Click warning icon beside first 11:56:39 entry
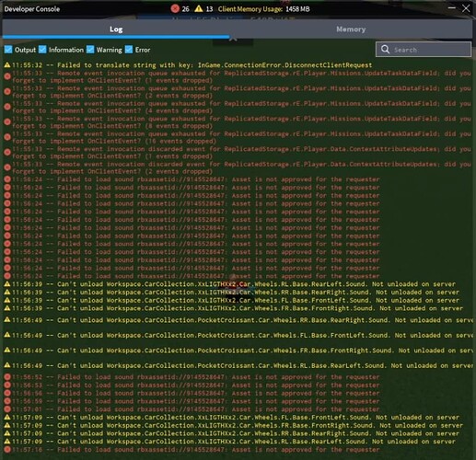Viewport: 476px width, 460px height. tap(7, 284)
